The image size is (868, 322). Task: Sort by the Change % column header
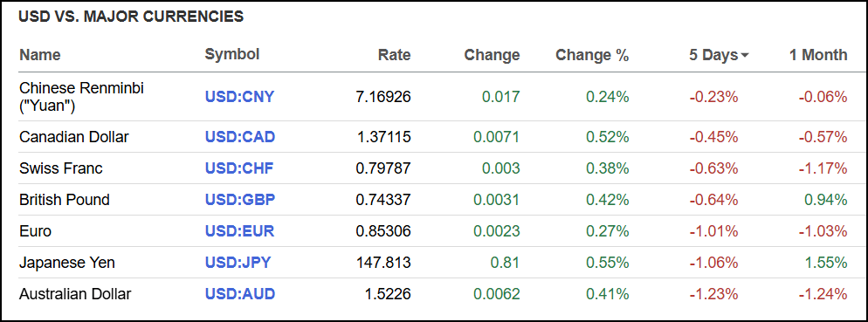[x=592, y=55]
